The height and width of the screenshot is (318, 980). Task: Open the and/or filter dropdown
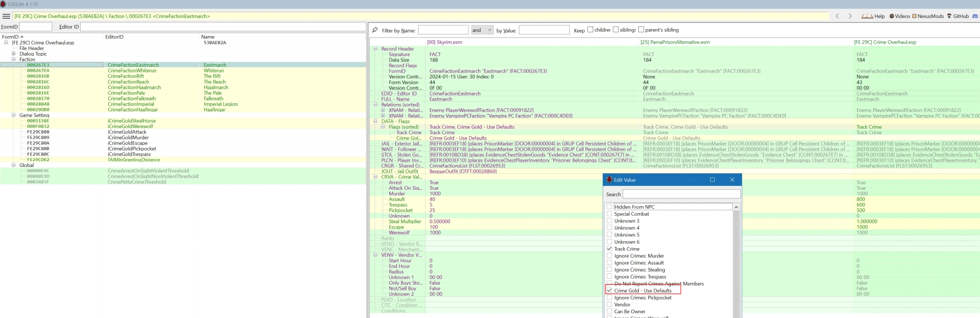point(482,30)
